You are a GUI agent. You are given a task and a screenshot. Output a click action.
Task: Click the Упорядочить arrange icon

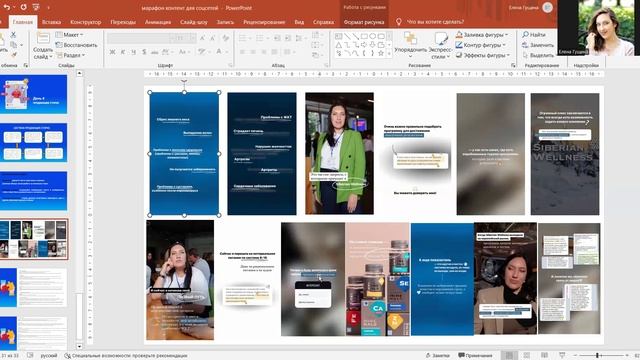click(410, 38)
